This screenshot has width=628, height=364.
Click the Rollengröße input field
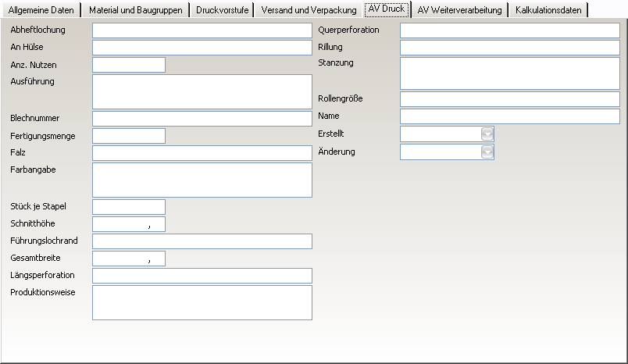click(509, 99)
